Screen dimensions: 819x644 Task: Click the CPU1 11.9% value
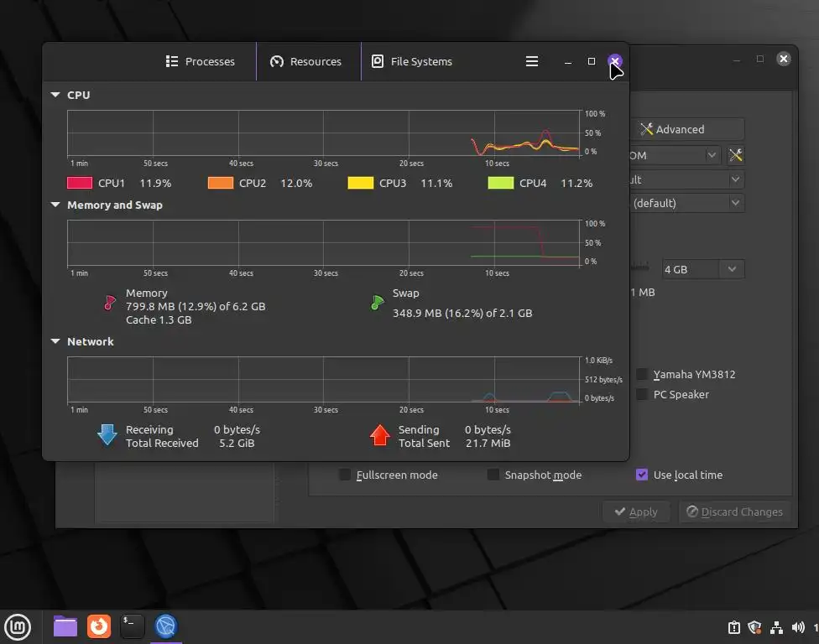pyautogui.click(x=155, y=183)
